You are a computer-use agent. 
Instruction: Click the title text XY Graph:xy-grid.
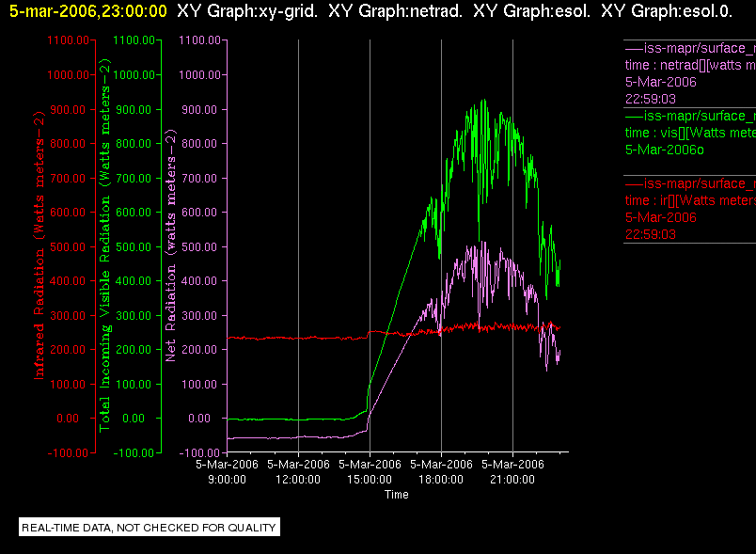(x=247, y=10)
